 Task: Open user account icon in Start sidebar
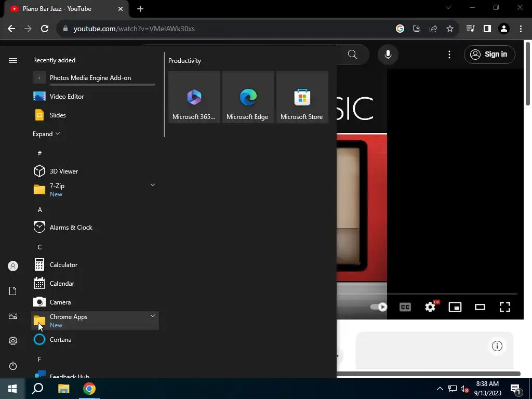pos(13,266)
